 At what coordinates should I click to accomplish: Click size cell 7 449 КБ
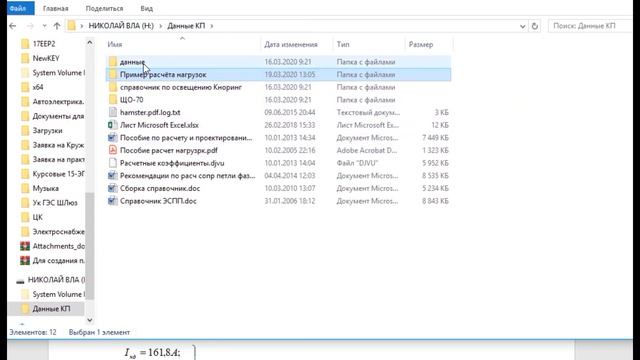(x=435, y=138)
